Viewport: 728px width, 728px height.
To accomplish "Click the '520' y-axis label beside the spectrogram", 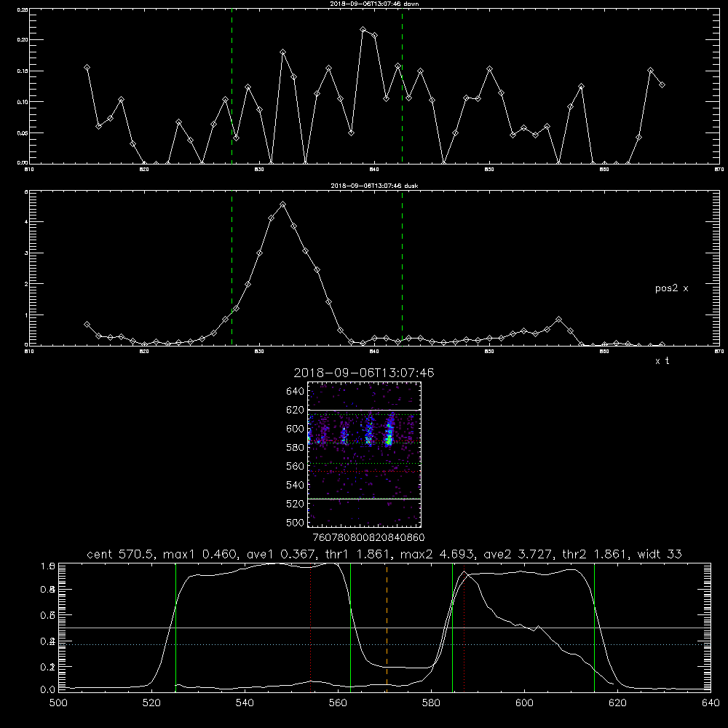I will [x=296, y=504].
